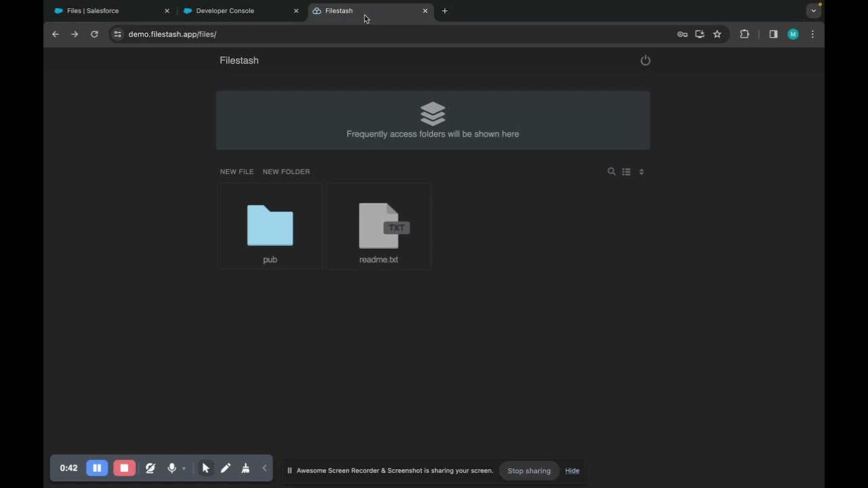Go forward in browser history
Viewport: 868px width, 488px height.
point(75,34)
